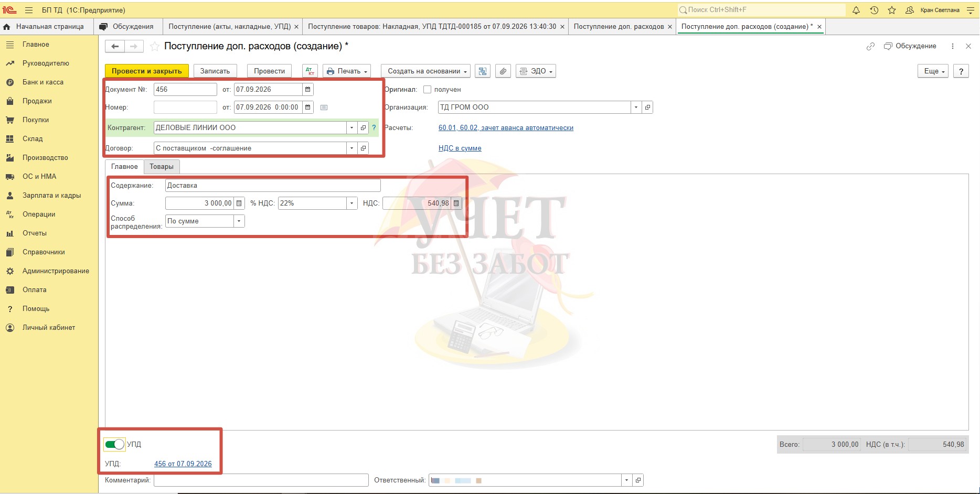The image size is (980, 494).
Task: Open Способ распределения dropdown
Action: [x=239, y=221]
